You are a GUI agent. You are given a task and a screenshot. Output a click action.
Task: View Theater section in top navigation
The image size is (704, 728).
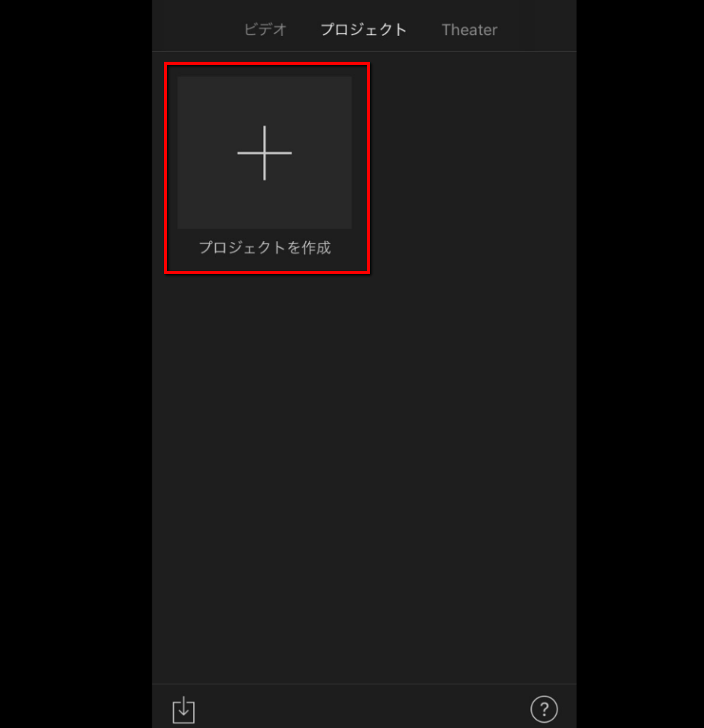point(469,30)
